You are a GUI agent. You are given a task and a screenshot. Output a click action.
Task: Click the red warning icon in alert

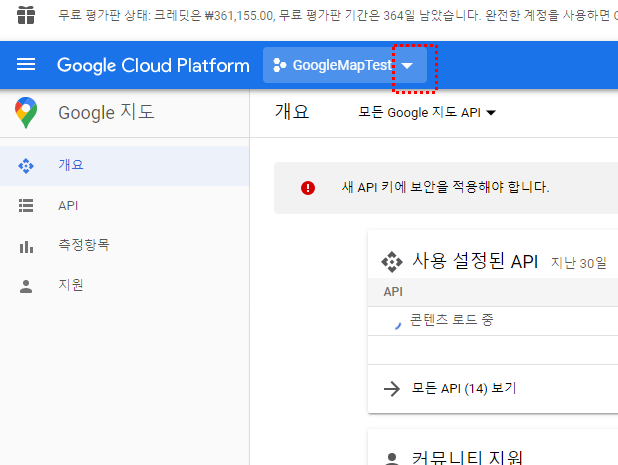coord(308,188)
